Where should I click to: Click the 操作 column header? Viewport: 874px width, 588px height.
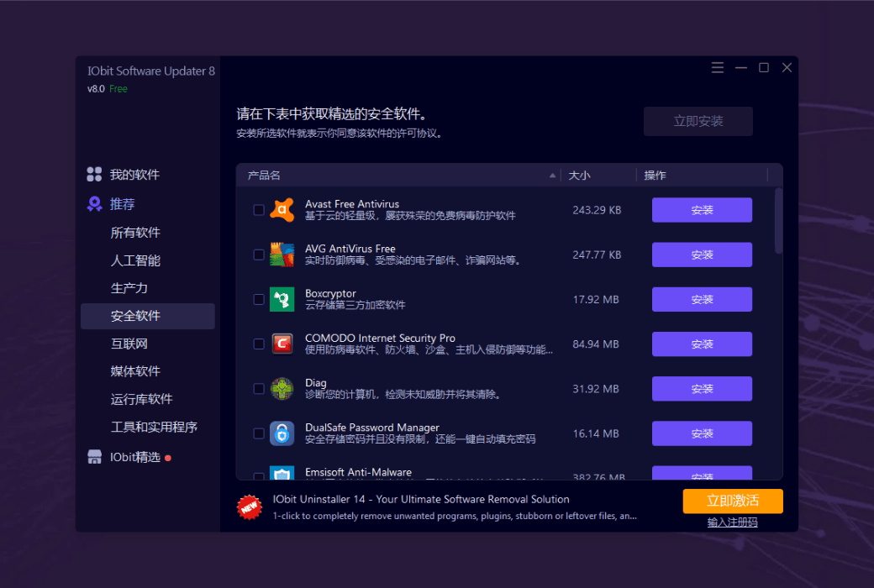[655, 176]
